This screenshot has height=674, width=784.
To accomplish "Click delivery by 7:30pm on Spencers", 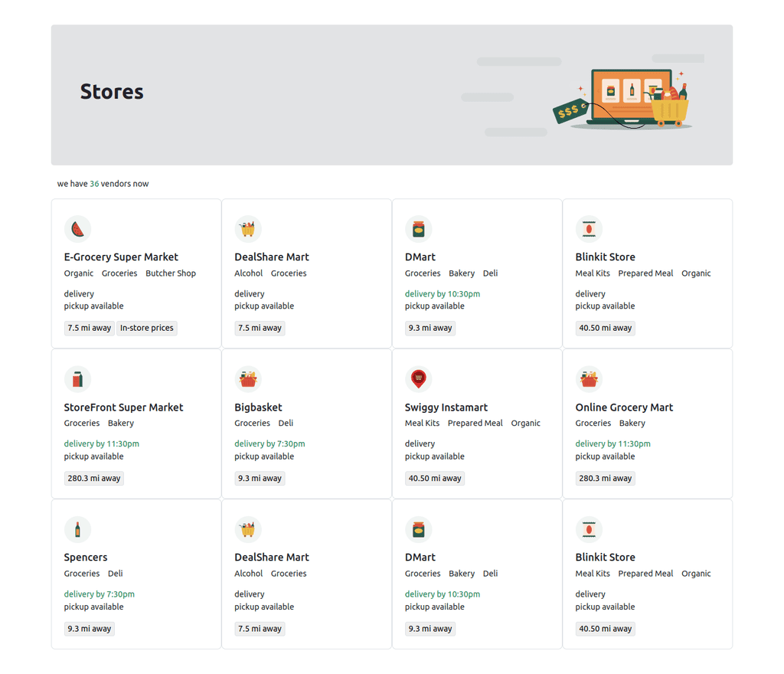I will pyautogui.click(x=99, y=594).
